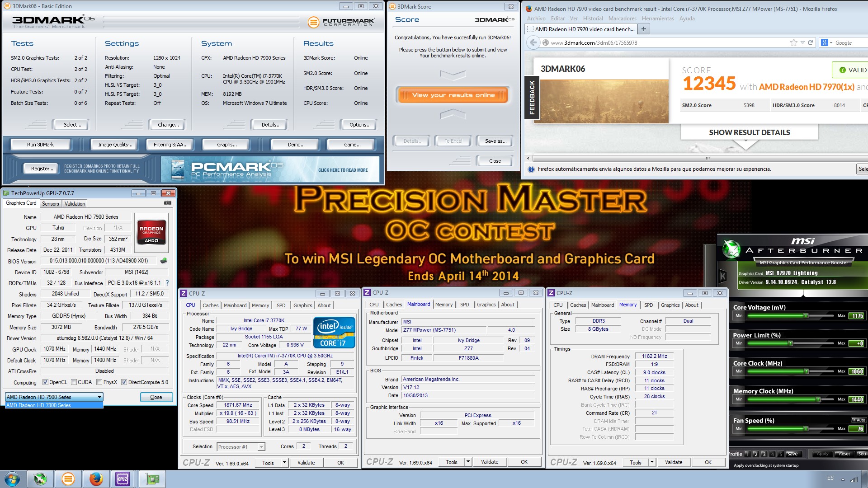Open new tab in Firefox
Screen dimensions: 868x488
(644, 29)
